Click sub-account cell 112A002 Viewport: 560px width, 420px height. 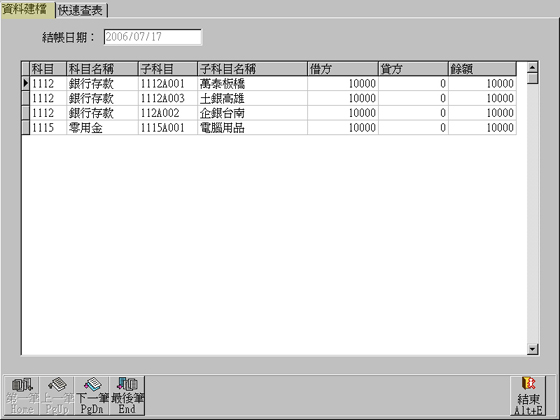(168, 113)
